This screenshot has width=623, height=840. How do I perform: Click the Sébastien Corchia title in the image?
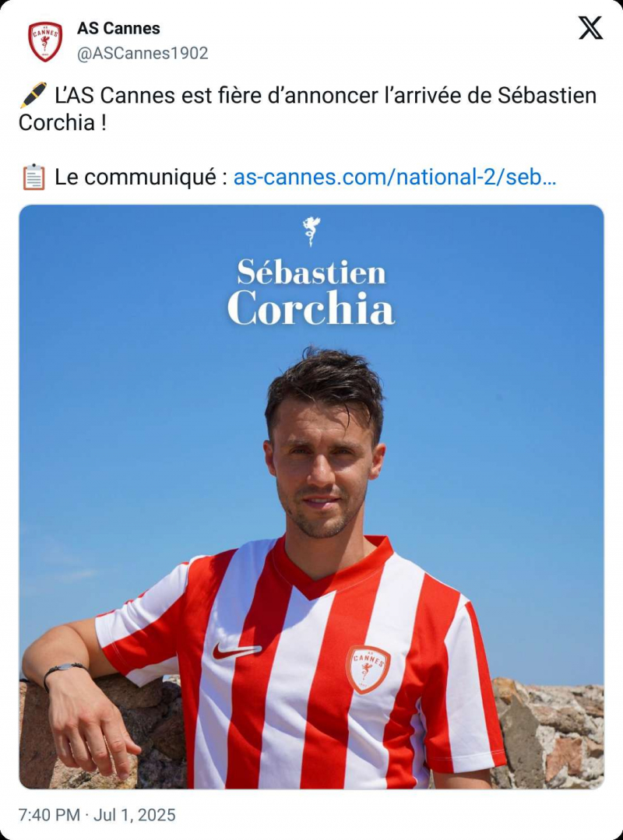[x=311, y=293]
